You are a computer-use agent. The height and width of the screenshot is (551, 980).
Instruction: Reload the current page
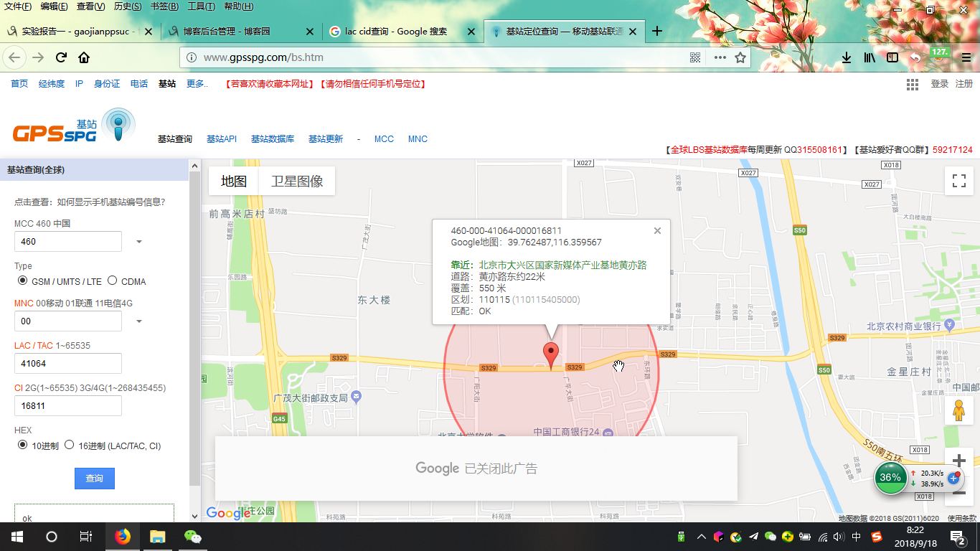pyautogui.click(x=61, y=57)
